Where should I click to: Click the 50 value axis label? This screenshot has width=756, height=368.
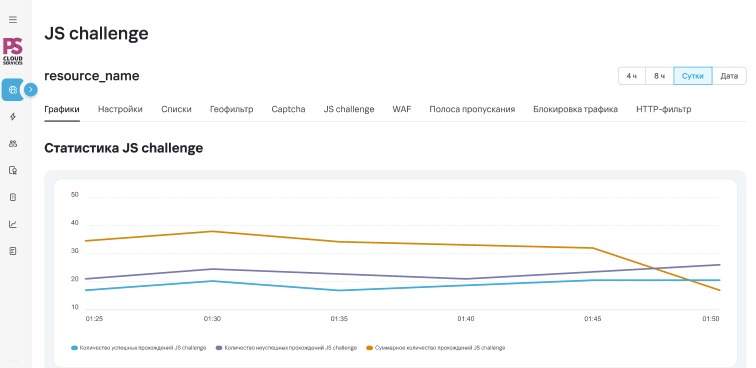pyautogui.click(x=75, y=195)
